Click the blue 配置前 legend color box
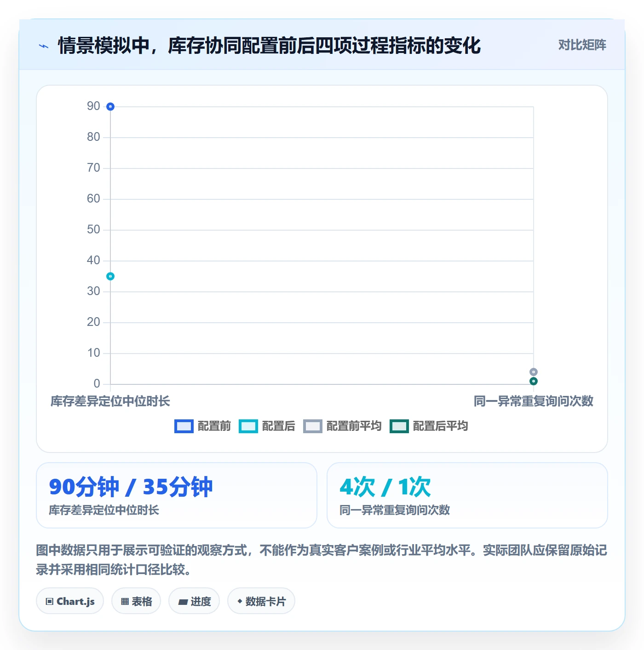This screenshot has width=644, height=650. [184, 426]
